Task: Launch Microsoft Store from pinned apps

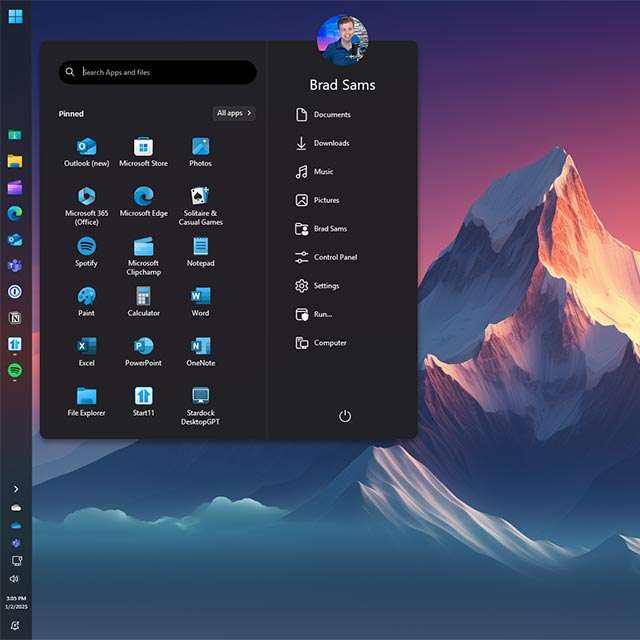Action: (x=143, y=152)
